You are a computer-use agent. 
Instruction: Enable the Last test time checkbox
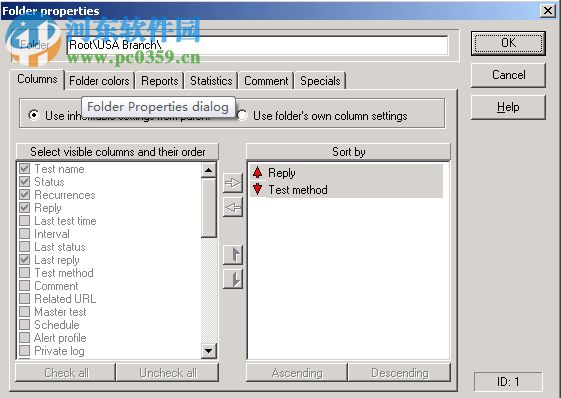point(24,220)
